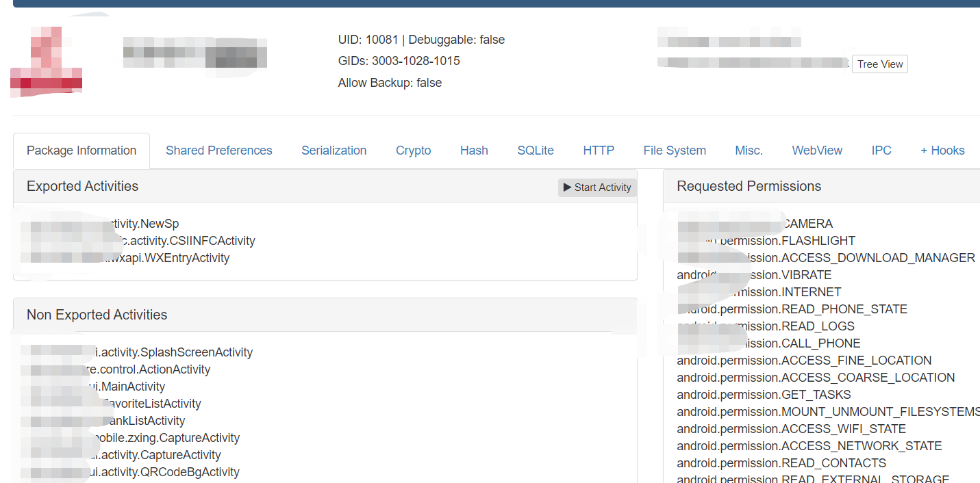Click the Non Exported Activities panel heading
Viewport: 980px width, 483px height.
(97, 315)
